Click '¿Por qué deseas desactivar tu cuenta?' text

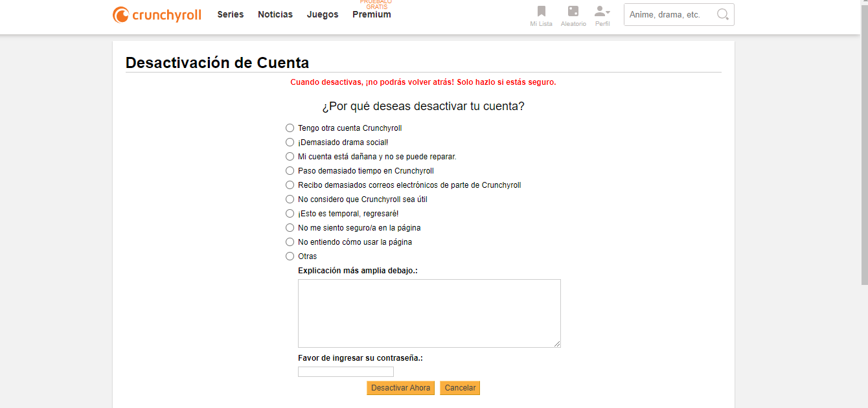pos(423,106)
